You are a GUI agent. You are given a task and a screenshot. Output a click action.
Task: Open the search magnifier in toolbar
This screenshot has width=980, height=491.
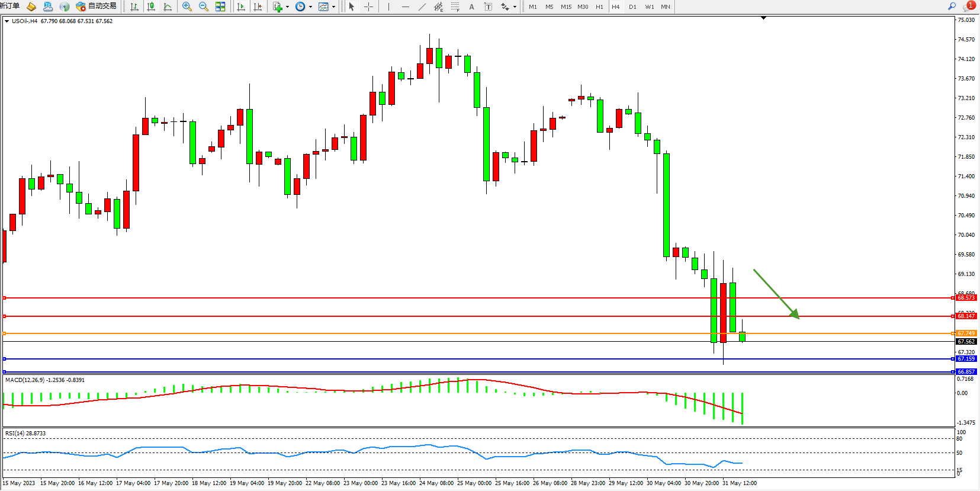(x=952, y=6)
